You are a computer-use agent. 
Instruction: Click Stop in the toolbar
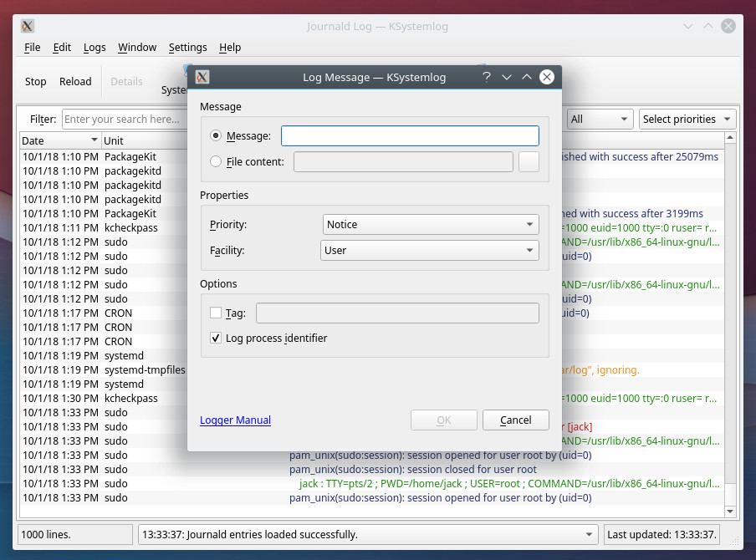pos(36,81)
